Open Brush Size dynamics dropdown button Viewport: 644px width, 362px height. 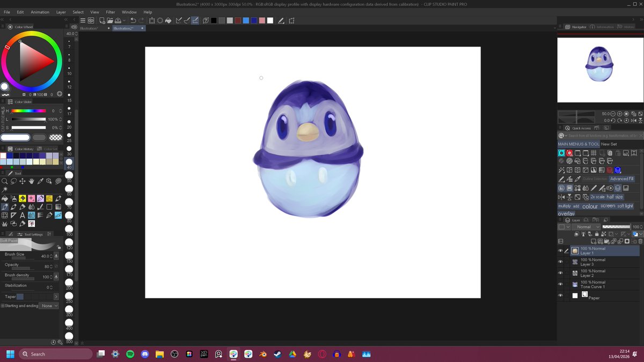(56, 256)
